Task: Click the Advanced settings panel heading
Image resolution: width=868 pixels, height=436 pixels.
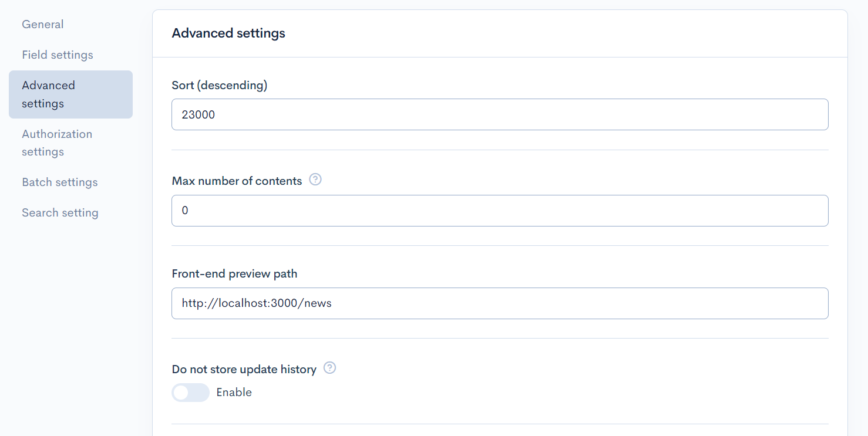Action: (x=228, y=33)
